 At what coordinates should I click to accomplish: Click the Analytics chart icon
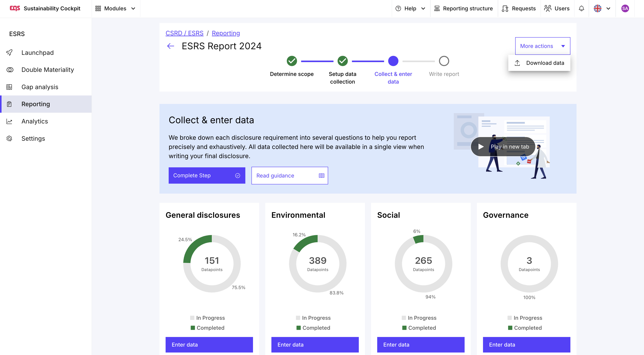tap(10, 121)
